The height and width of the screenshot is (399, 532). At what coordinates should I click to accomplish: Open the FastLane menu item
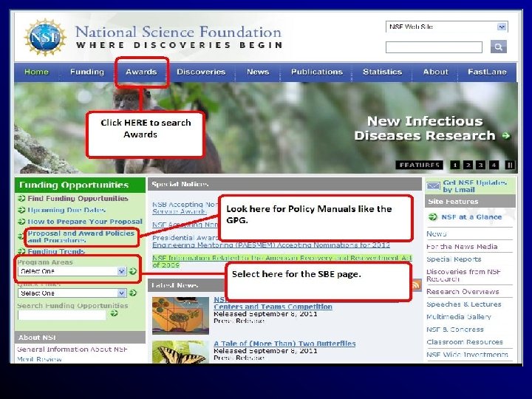(487, 72)
